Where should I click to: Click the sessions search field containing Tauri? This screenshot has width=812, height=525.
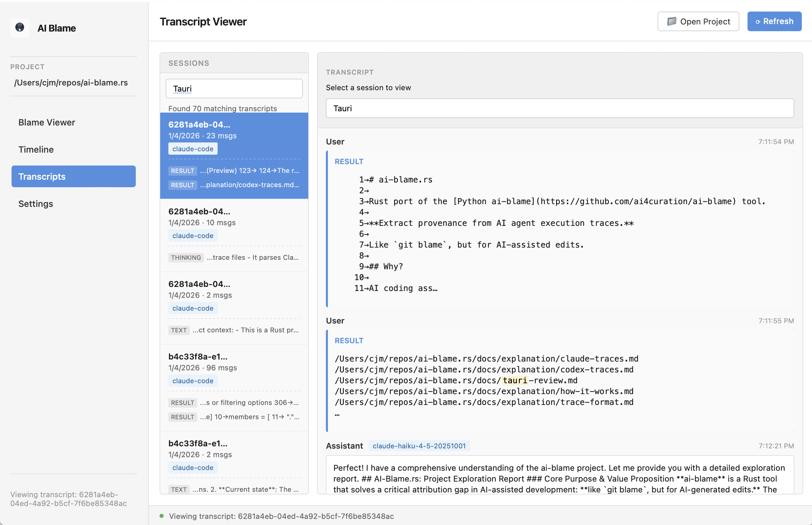[x=234, y=88]
